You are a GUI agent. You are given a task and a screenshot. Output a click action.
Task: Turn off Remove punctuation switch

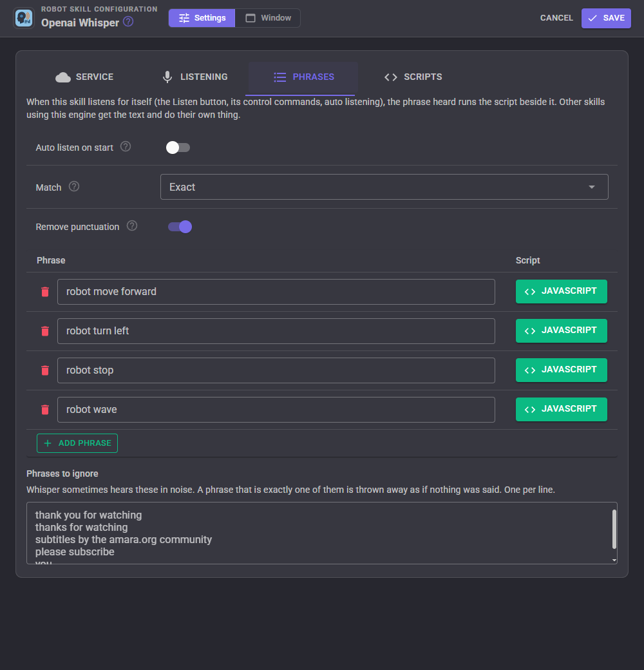(x=180, y=227)
